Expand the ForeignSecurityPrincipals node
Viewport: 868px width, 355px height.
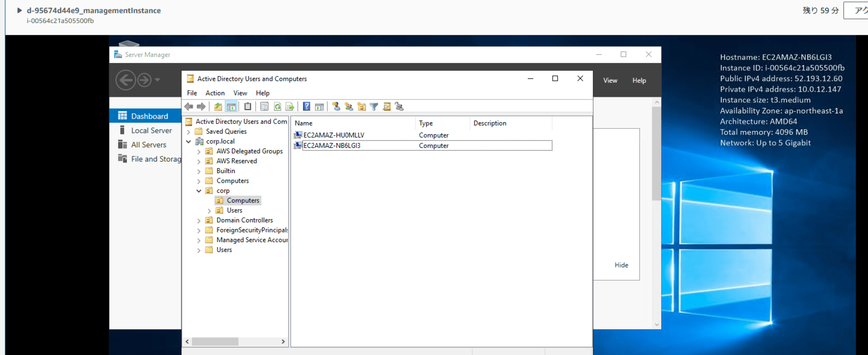pos(199,231)
